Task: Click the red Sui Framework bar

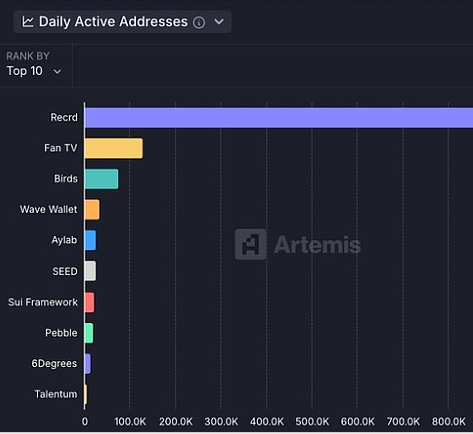Action: (x=89, y=302)
